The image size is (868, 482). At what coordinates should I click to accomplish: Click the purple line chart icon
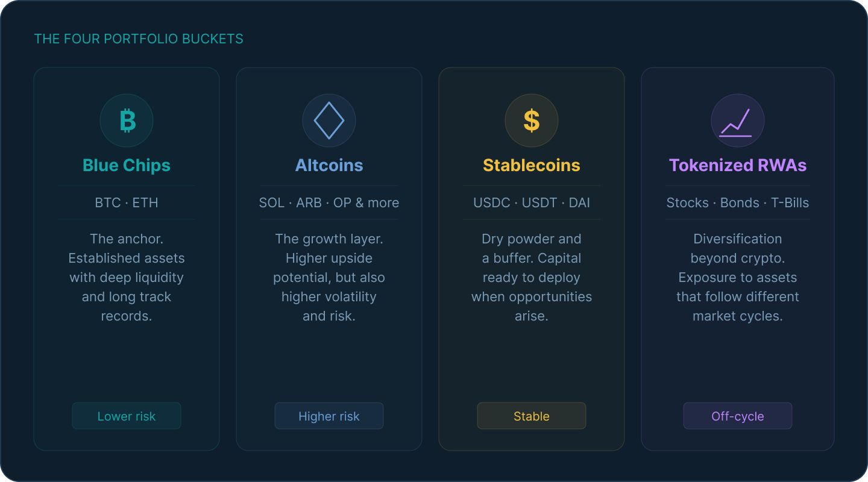(738, 120)
